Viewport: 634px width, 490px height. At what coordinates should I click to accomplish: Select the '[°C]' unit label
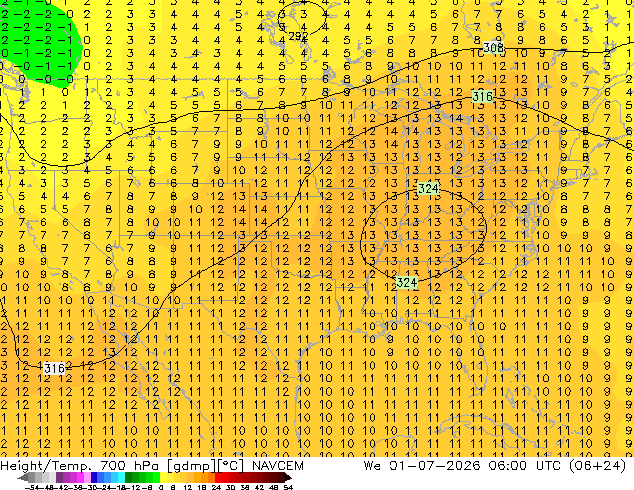(230, 466)
